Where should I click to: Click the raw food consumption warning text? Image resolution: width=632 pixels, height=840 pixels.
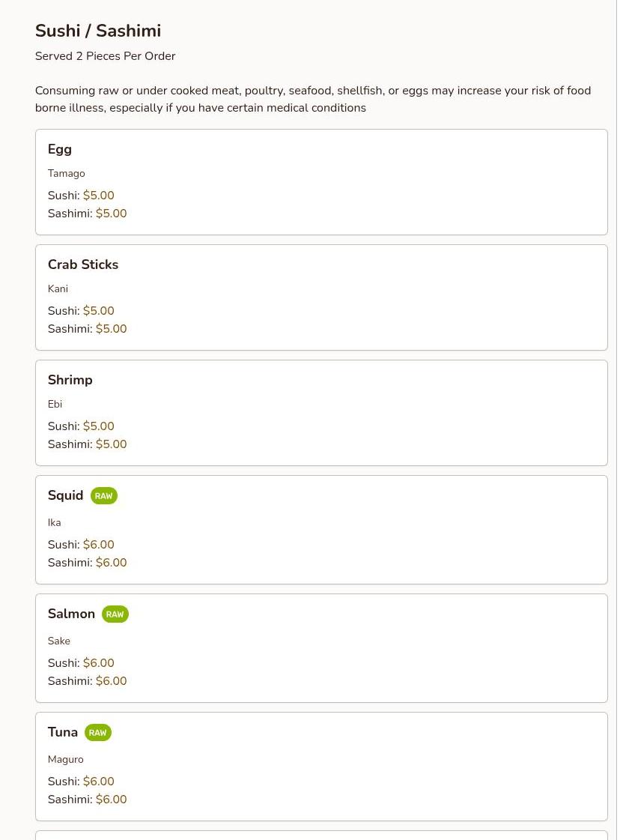click(313, 99)
